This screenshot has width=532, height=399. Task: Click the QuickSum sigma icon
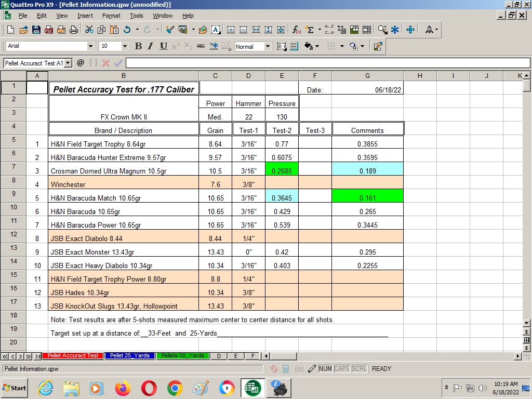(310, 30)
